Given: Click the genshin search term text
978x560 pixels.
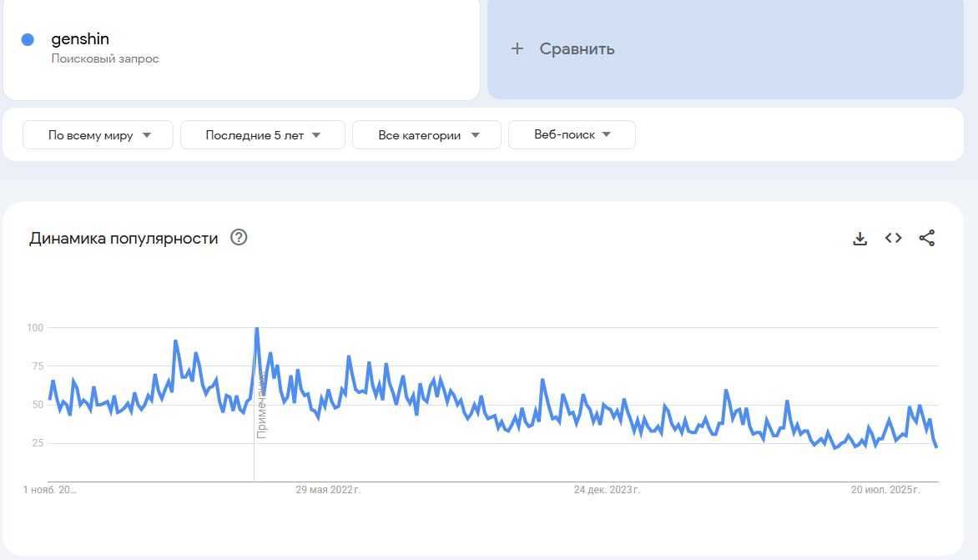Looking at the screenshot, I should [x=80, y=39].
